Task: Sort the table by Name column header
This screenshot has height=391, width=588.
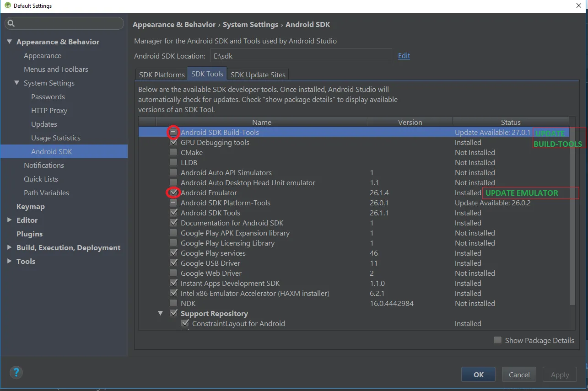Action: 262,122
